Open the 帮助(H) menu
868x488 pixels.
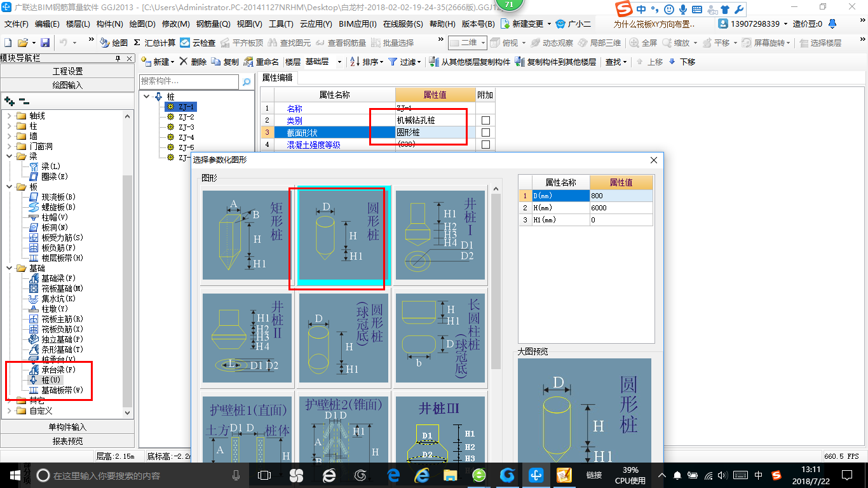point(442,24)
